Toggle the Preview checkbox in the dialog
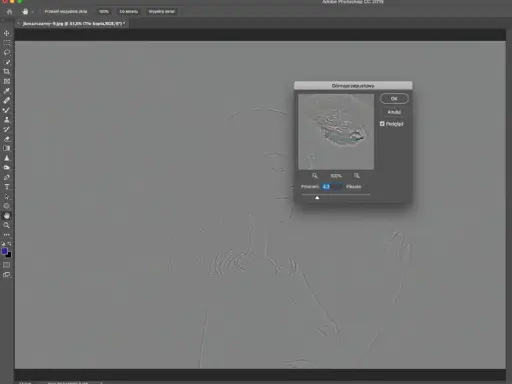 pos(382,124)
